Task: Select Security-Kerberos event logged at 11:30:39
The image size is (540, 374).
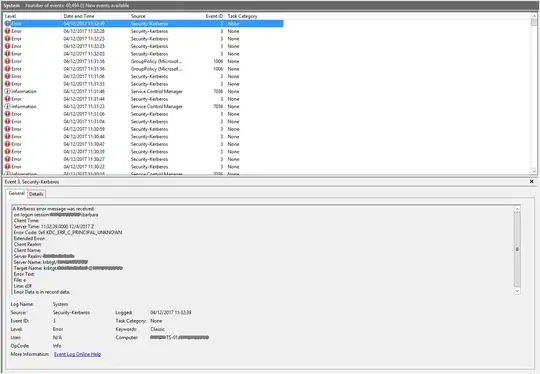Action: coord(143,152)
